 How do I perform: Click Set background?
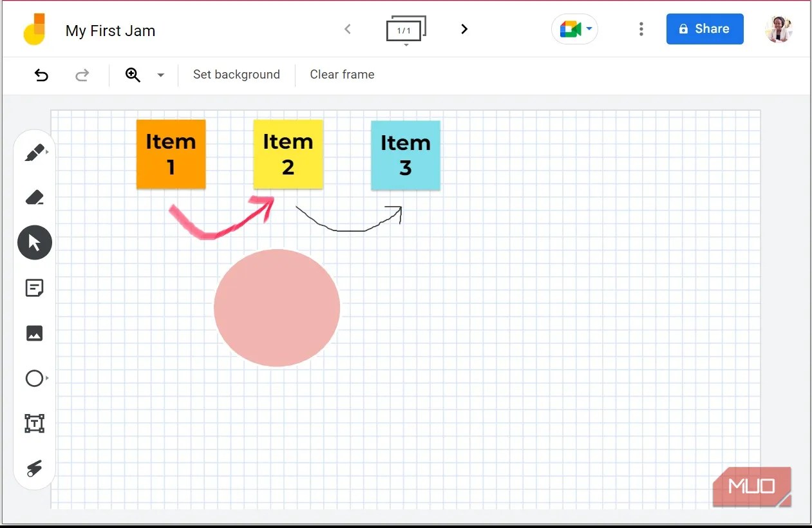(x=237, y=75)
